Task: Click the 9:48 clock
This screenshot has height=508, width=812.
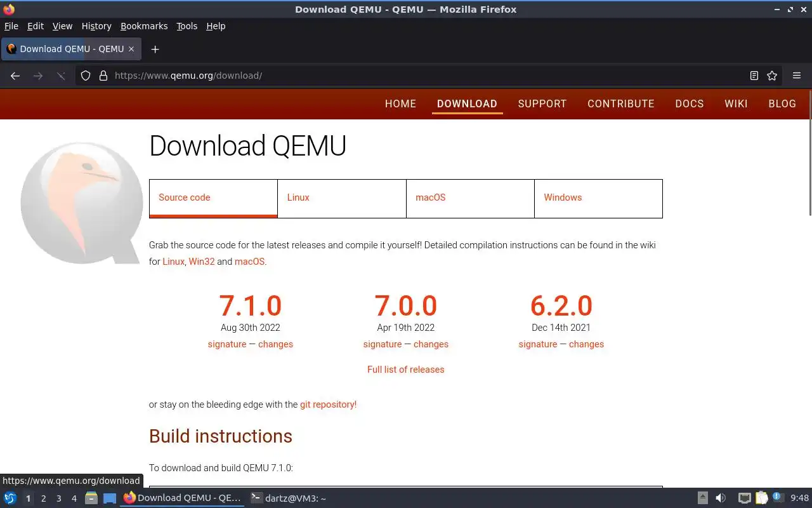Action: [799, 498]
